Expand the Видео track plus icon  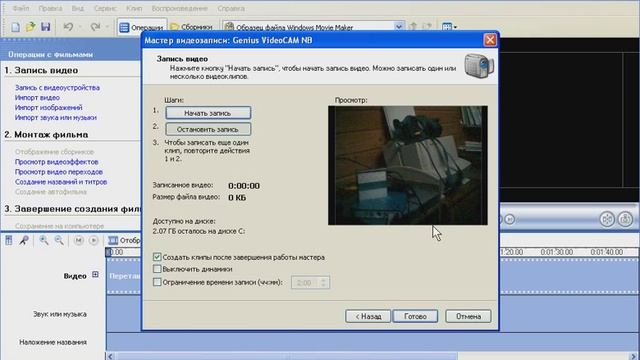pyautogui.click(x=95, y=275)
